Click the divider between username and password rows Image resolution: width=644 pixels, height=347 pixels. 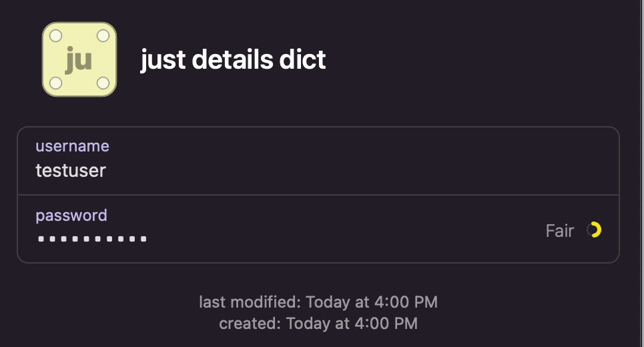click(x=318, y=195)
